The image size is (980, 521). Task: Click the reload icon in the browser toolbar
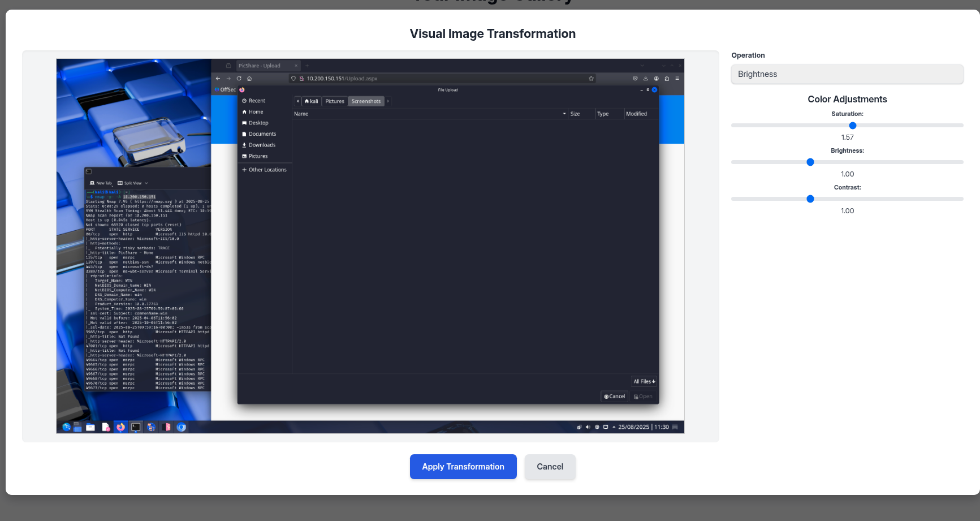coord(239,79)
